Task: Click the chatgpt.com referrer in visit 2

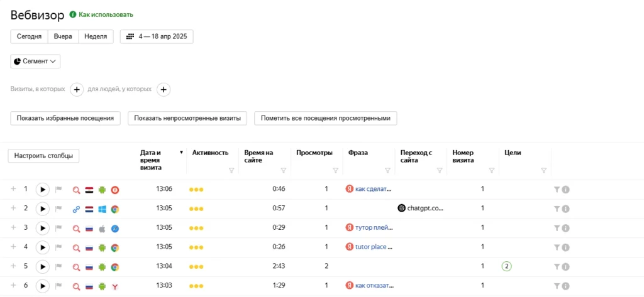Action: (421, 208)
